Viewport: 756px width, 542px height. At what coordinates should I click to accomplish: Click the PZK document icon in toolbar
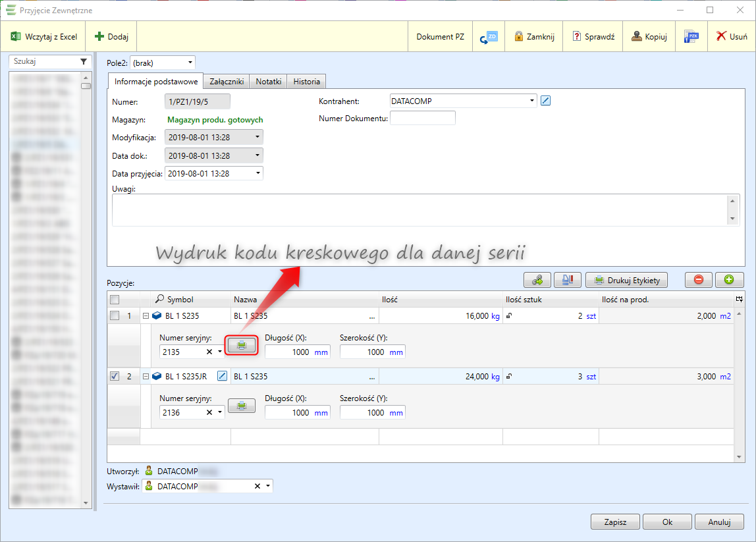(691, 37)
